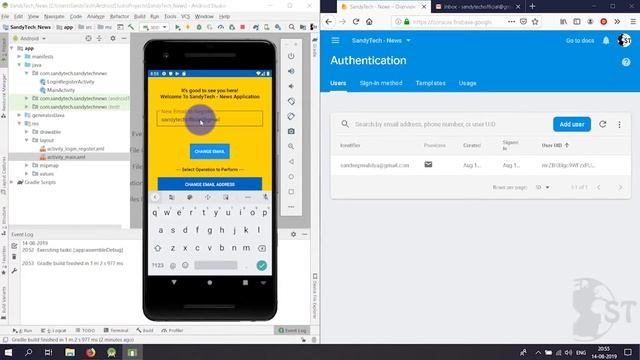Open the Logcat tool window
This screenshot has height=360, width=640.
pos(54,330)
